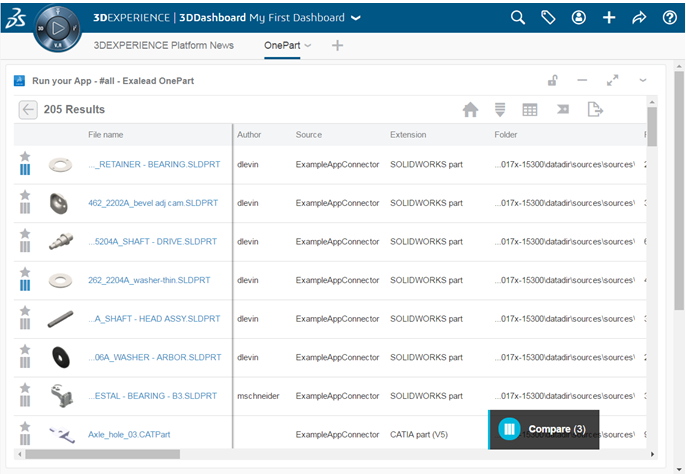686x474 pixels.
Task: Star the bevel adj cam row
Action: (x=25, y=195)
